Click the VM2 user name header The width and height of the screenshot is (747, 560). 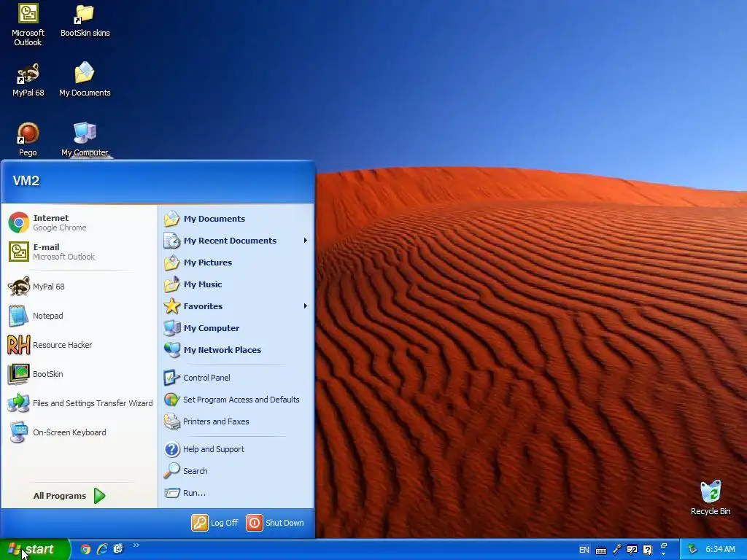tap(26, 181)
